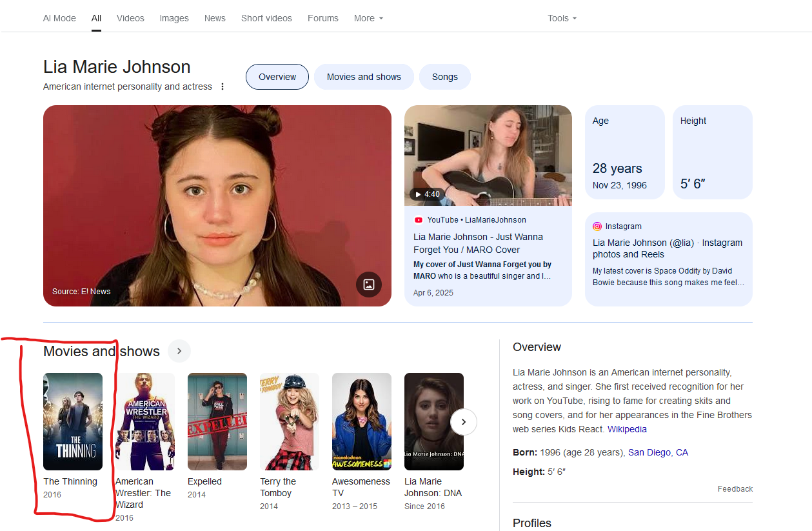Click the Age card showing 28 years
Image resolution: width=812 pixels, height=531 pixels.
(625, 152)
